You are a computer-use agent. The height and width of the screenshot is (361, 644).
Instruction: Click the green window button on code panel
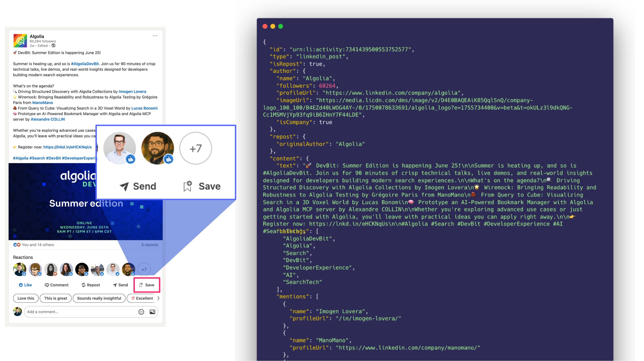click(x=280, y=26)
